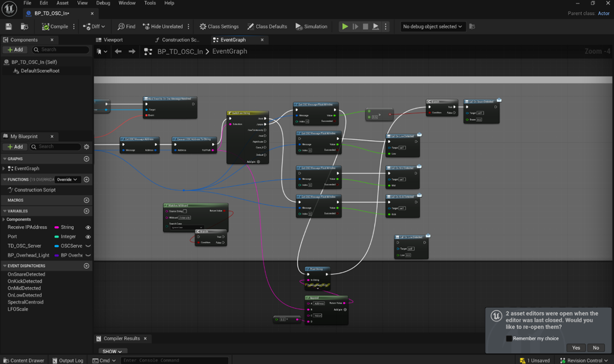Open Hide Unrelated options three-dot menu
This screenshot has width=614, height=364.
[x=188, y=27]
